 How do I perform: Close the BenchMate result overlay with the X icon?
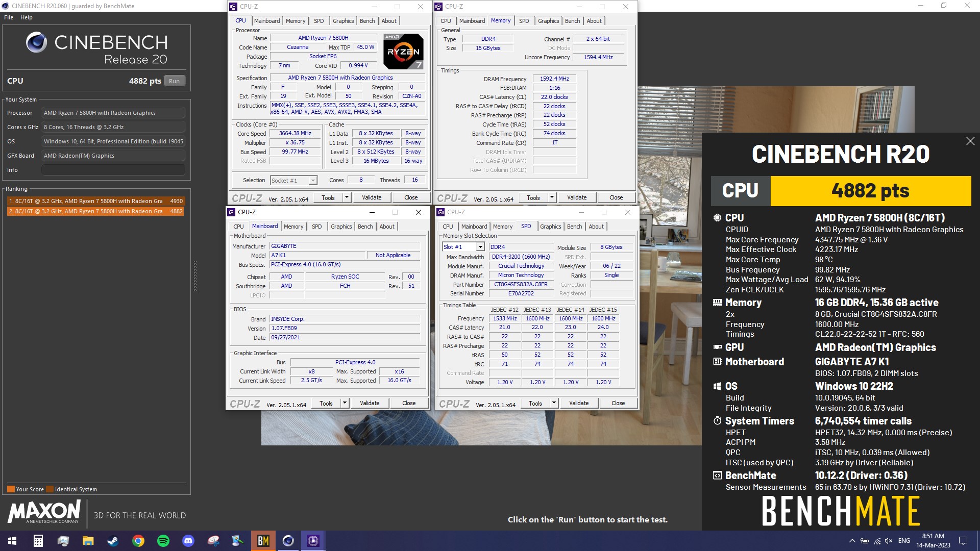pos(970,141)
